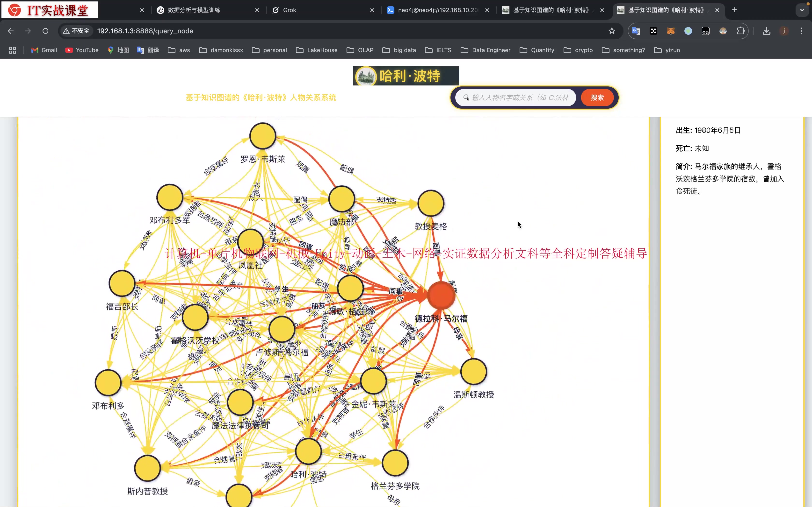The width and height of the screenshot is (812, 507).
Task: Expand the tab search dropdown arrow
Action: click(x=802, y=10)
